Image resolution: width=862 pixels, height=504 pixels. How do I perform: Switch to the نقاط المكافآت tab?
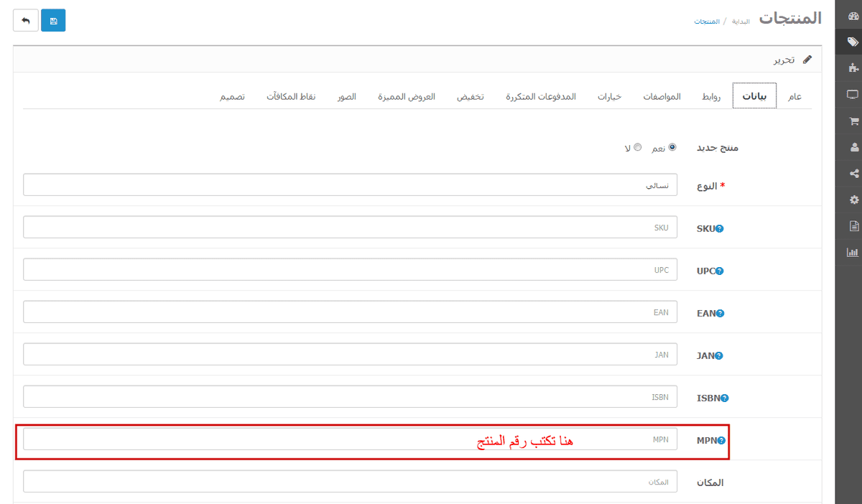(291, 96)
